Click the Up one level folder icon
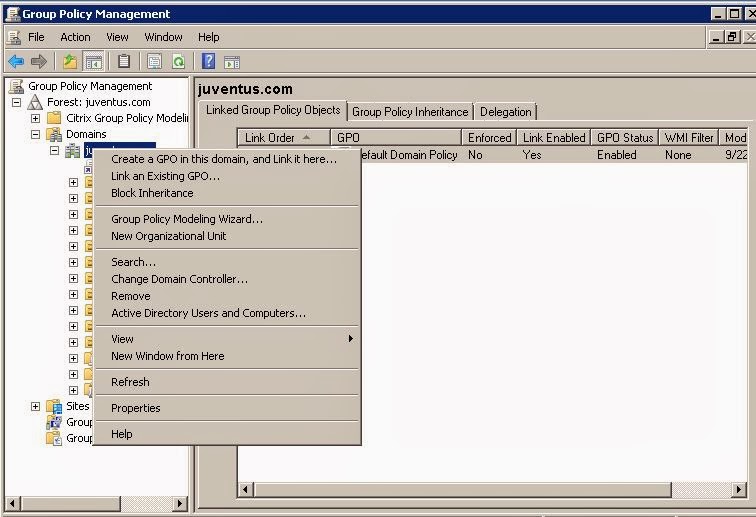 (70, 62)
